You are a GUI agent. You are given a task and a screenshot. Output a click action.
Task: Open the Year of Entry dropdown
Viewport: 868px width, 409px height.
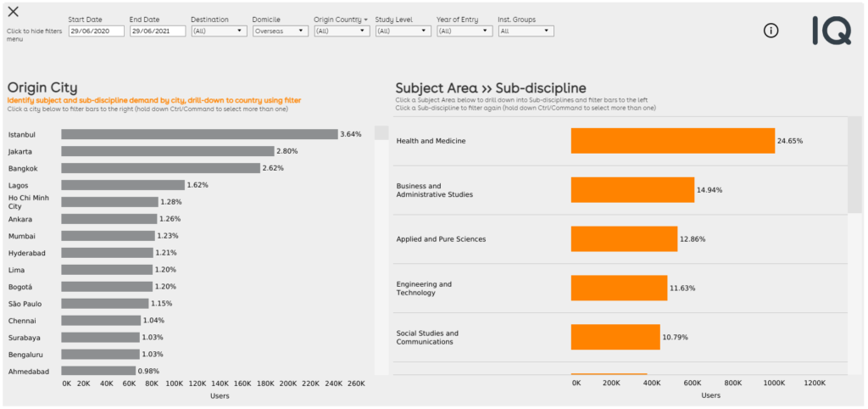(x=465, y=31)
